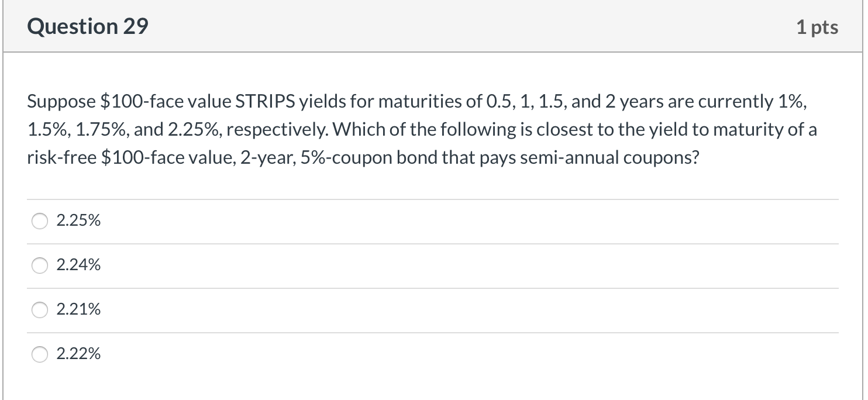Choose the first listed answer choice
This screenshot has width=868, height=400.
coord(78,220)
